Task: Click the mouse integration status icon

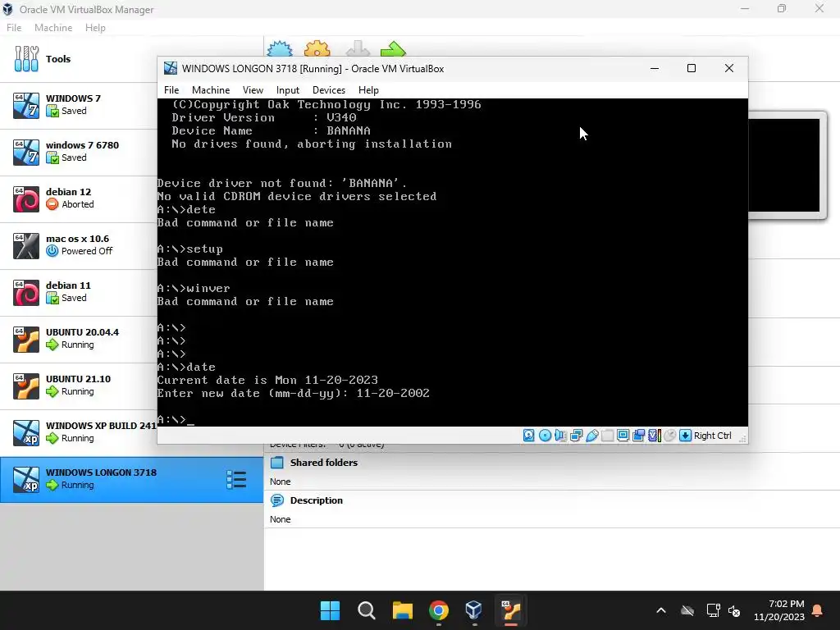Action: [669, 436]
